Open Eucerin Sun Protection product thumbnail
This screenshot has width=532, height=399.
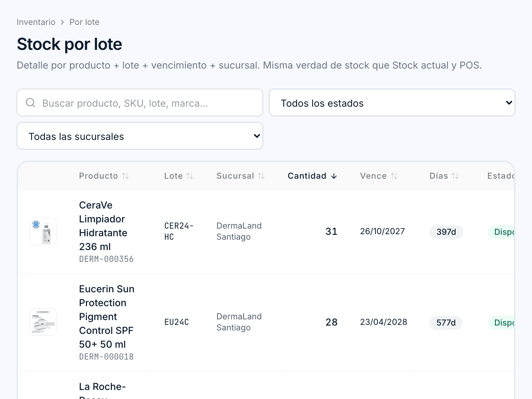pos(43,322)
